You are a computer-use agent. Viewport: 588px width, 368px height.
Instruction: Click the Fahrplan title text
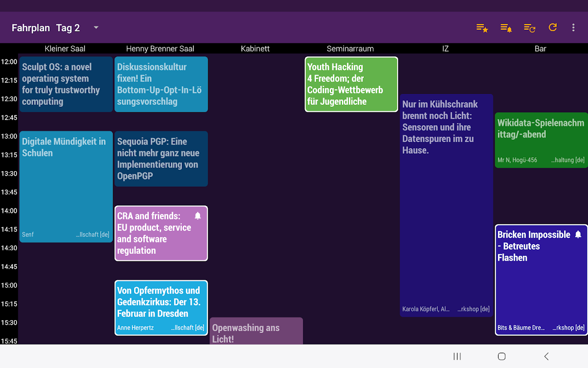coord(31,28)
